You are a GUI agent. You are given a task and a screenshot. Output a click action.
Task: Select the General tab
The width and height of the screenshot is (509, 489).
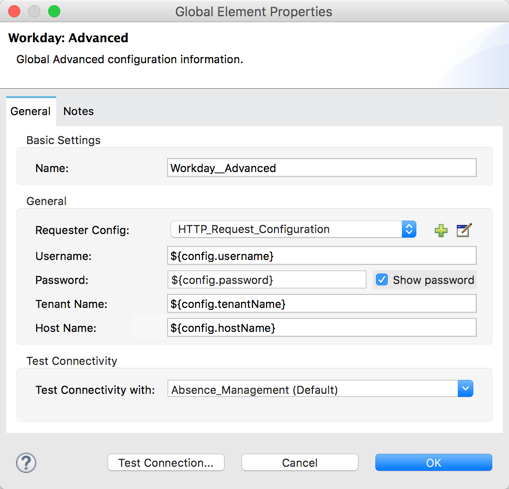pos(31,111)
